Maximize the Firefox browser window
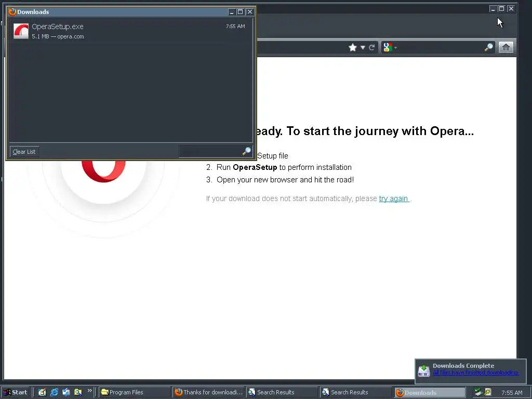 point(501,8)
